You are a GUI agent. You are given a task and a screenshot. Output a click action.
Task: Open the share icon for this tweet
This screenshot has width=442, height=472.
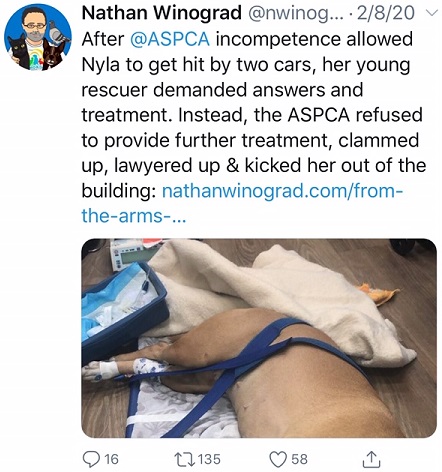pos(371,459)
